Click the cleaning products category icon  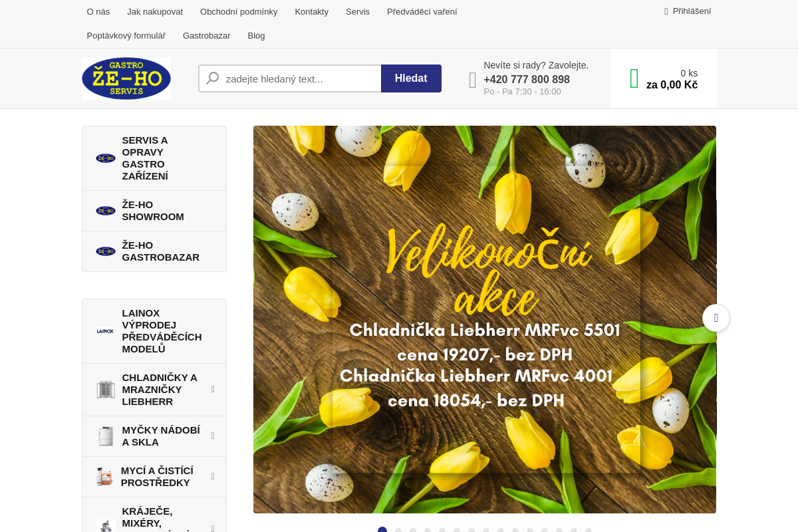coord(104,477)
